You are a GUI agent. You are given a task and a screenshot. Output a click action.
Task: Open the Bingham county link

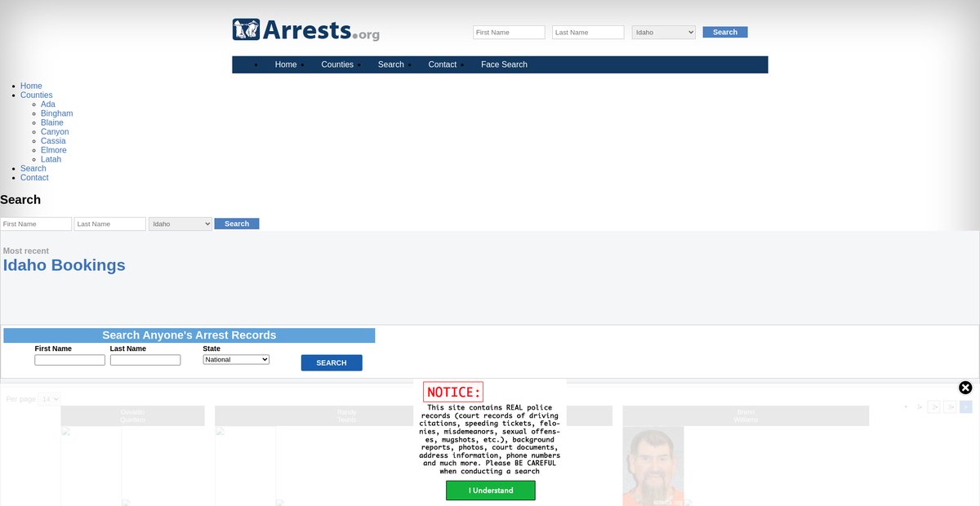(x=57, y=113)
